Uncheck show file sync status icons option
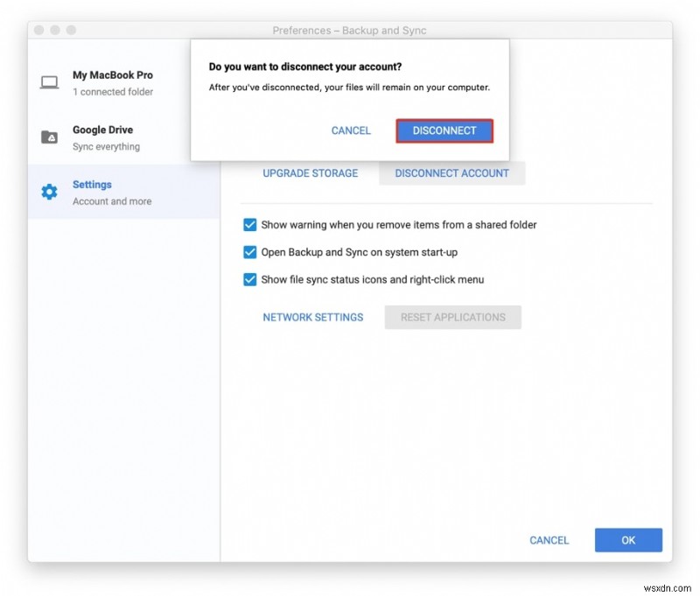 250,280
